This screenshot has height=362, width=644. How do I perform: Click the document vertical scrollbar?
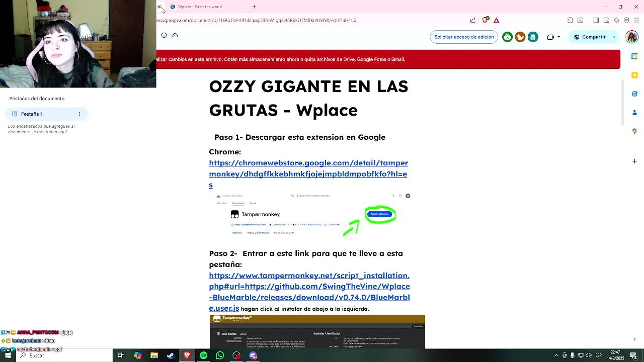[x=623, y=103]
